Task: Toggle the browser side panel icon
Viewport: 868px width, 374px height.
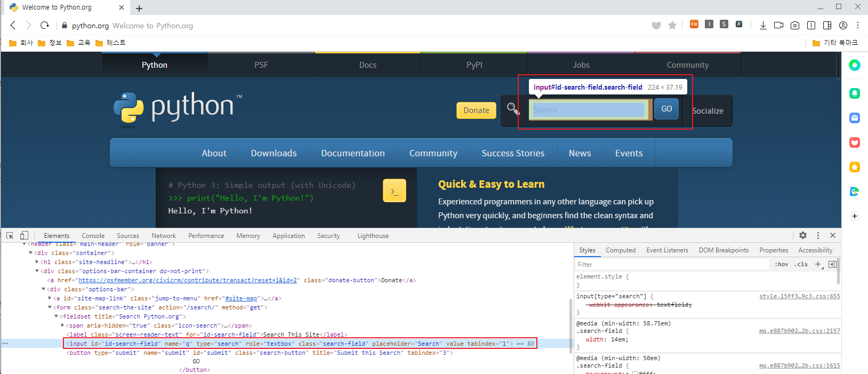Action: [827, 25]
